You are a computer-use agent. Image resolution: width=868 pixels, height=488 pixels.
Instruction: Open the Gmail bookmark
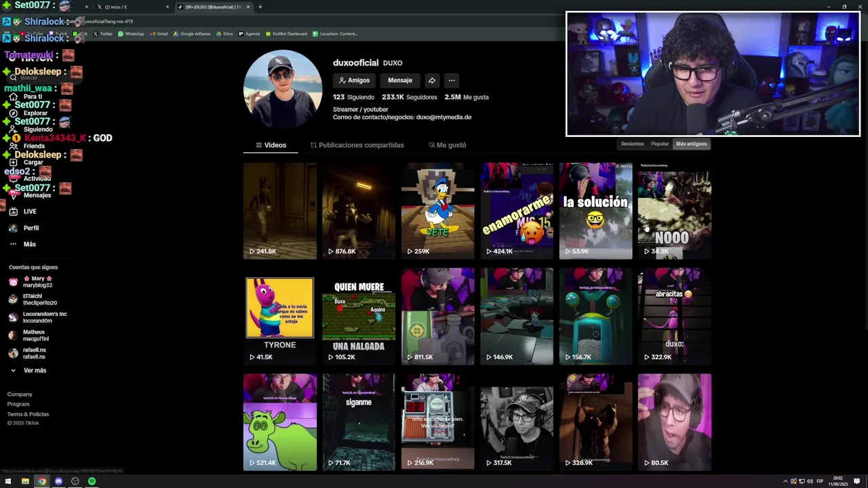point(159,33)
